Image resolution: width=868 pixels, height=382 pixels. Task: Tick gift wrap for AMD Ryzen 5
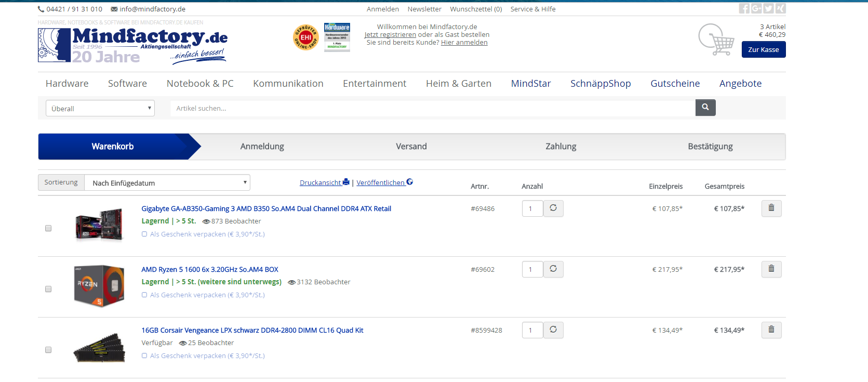click(144, 295)
